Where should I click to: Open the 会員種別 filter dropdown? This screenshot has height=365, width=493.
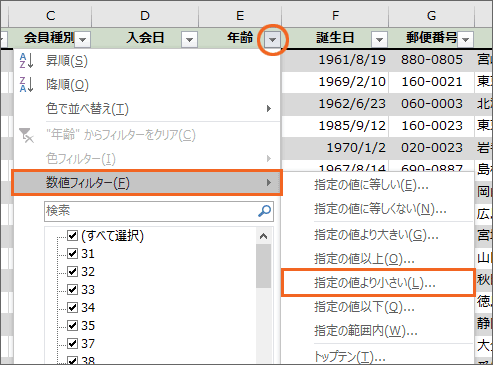point(83,40)
